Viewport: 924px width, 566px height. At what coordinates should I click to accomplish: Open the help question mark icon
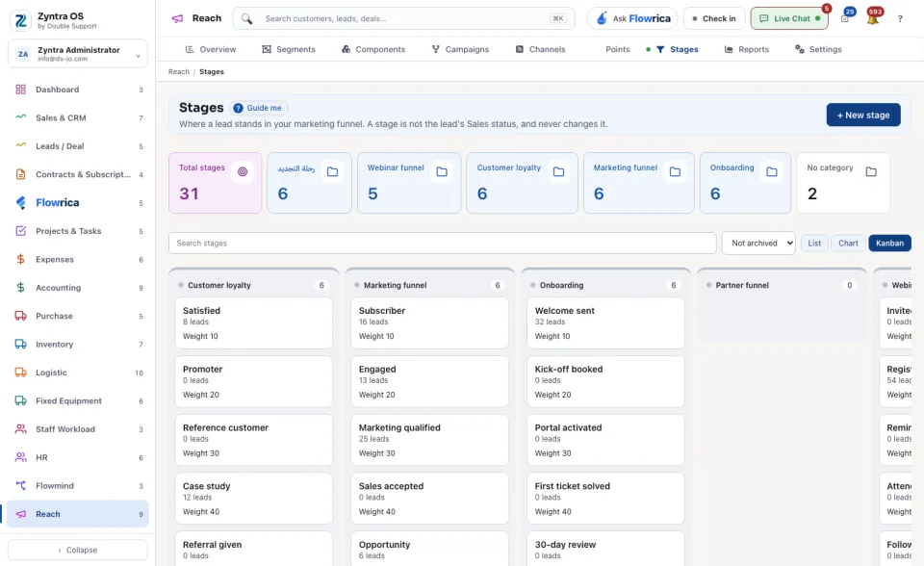point(900,19)
